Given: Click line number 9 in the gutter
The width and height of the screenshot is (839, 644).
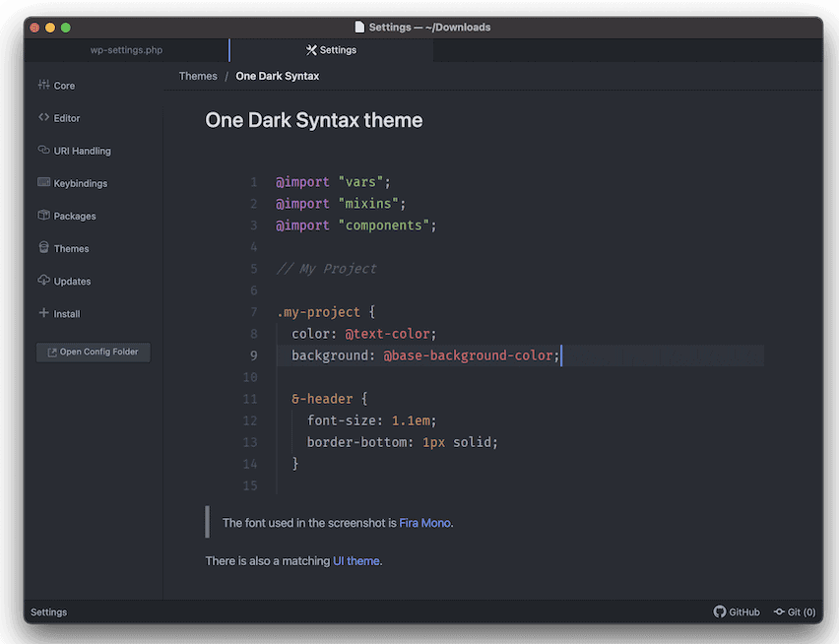Looking at the screenshot, I should pos(254,355).
